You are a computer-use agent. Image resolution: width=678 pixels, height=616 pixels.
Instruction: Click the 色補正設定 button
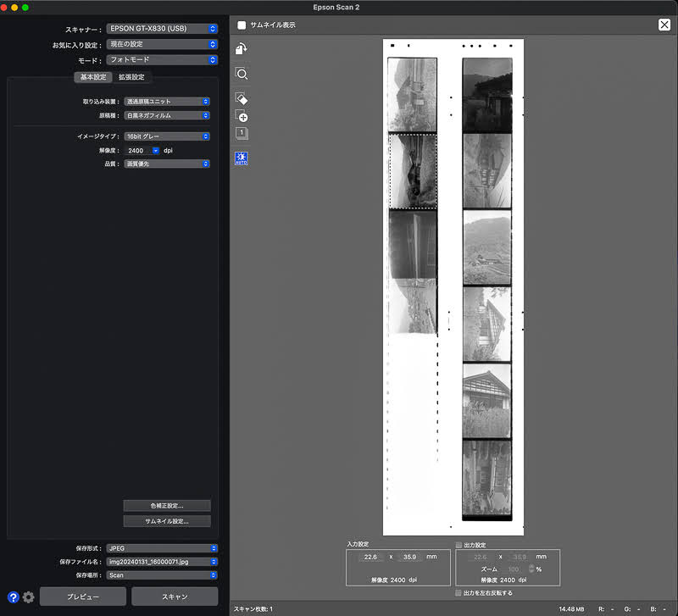167,505
